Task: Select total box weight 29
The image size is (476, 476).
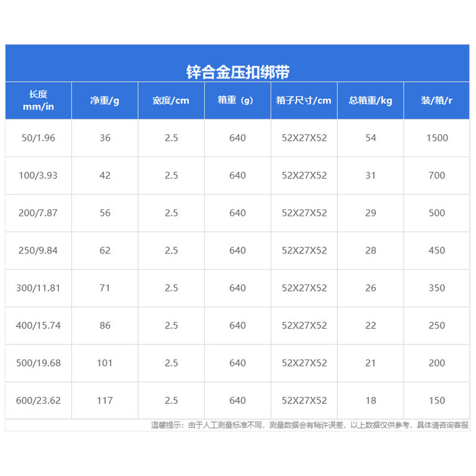Action: 371,213
